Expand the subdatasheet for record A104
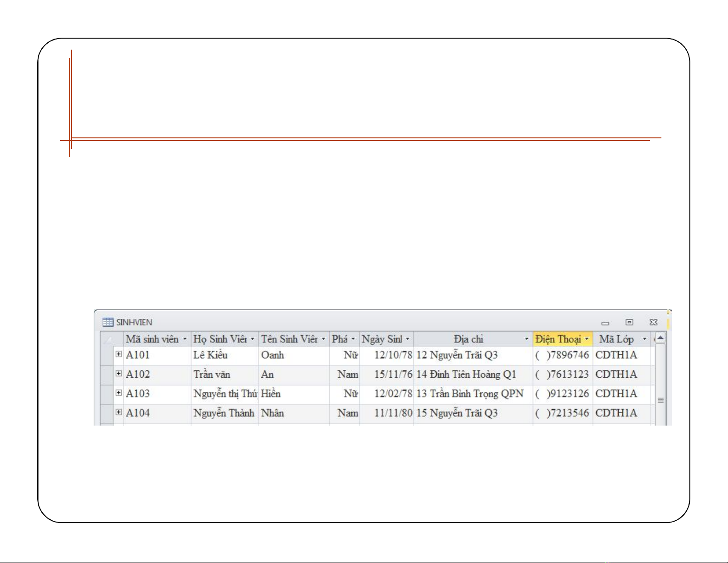Screen dimensions: 728x563 [x=119, y=412]
